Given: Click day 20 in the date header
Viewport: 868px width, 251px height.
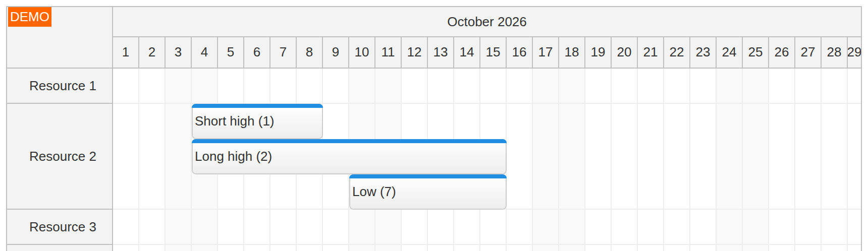Looking at the screenshot, I should tap(624, 52).
